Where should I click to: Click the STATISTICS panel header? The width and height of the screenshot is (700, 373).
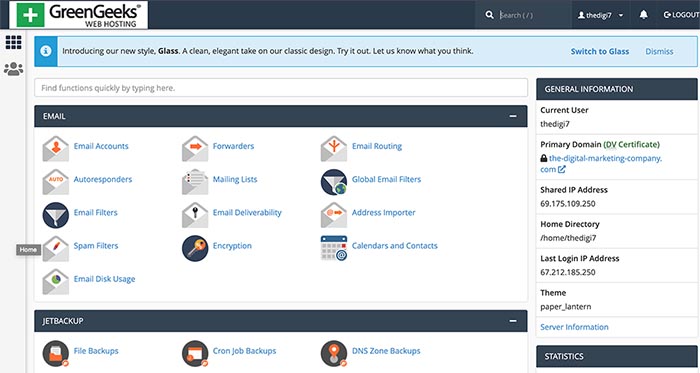(617, 356)
